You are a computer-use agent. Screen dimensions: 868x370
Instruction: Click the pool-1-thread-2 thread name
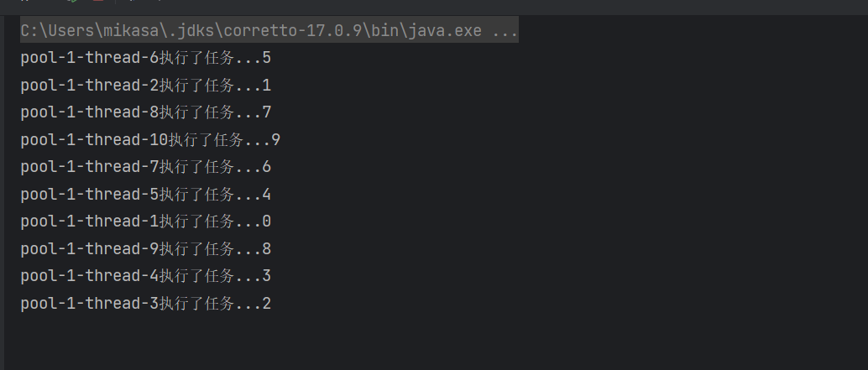90,86
